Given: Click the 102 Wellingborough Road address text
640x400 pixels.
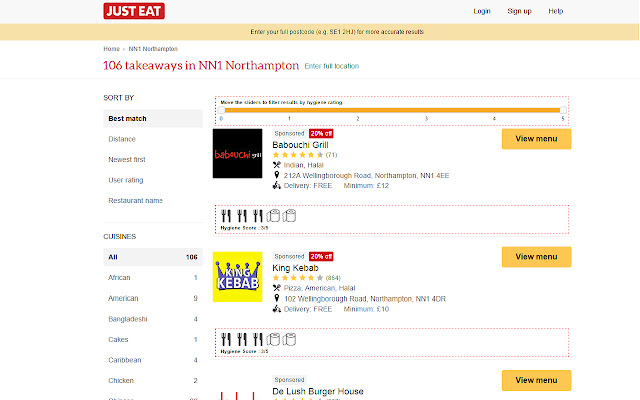Looking at the screenshot, I should click(365, 299).
